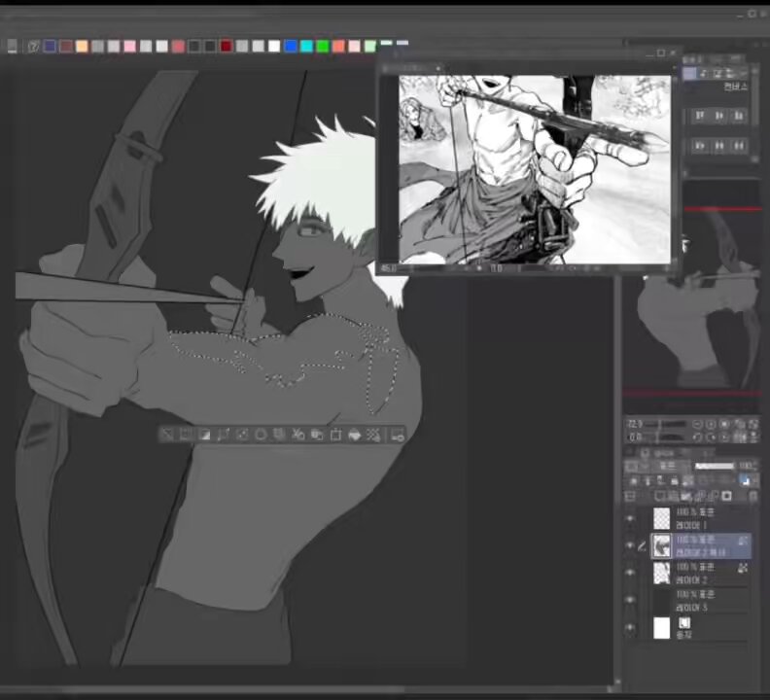Click the manga reference image in Sub View window
770x700 pixels.
tap(535, 169)
